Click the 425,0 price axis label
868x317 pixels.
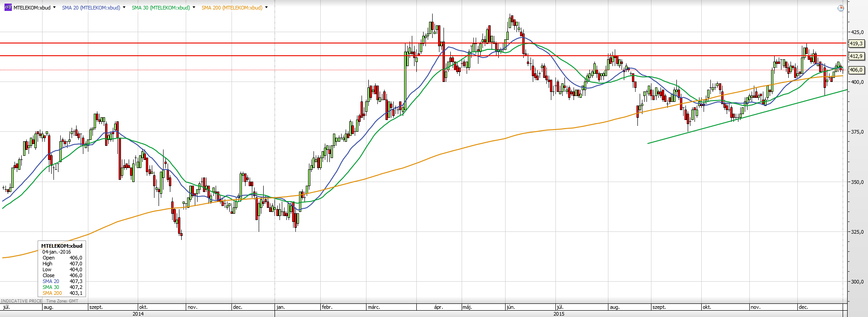(857, 32)
